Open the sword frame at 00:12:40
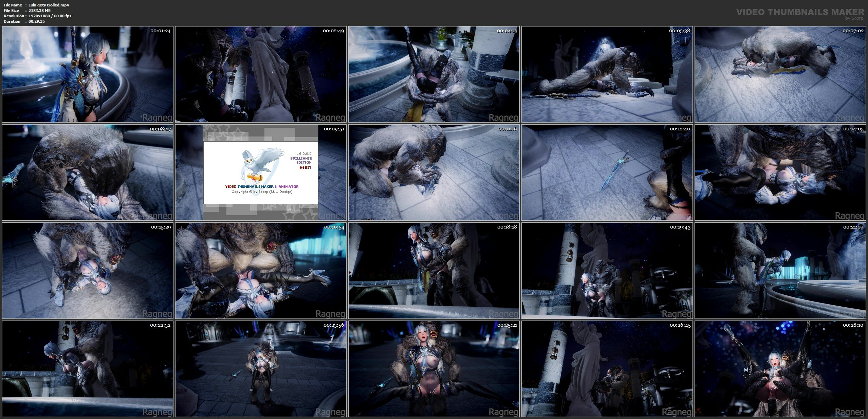Screen dimensions: 868x419 pyautogui.click(x=607, y=172)
